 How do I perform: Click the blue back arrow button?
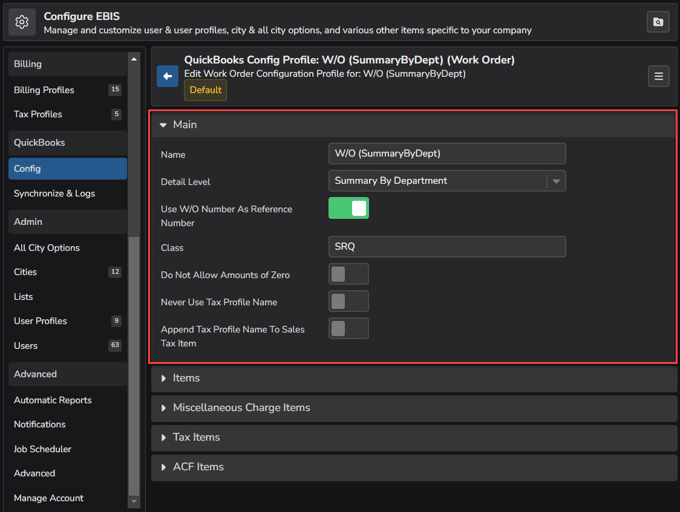167,76
